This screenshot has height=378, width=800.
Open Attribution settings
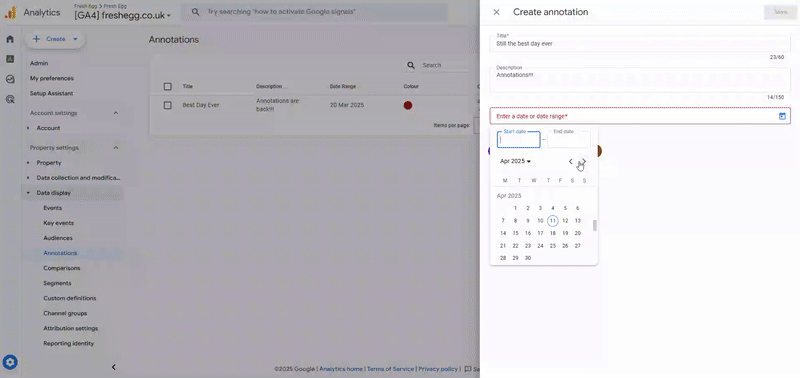coord(70,329)
